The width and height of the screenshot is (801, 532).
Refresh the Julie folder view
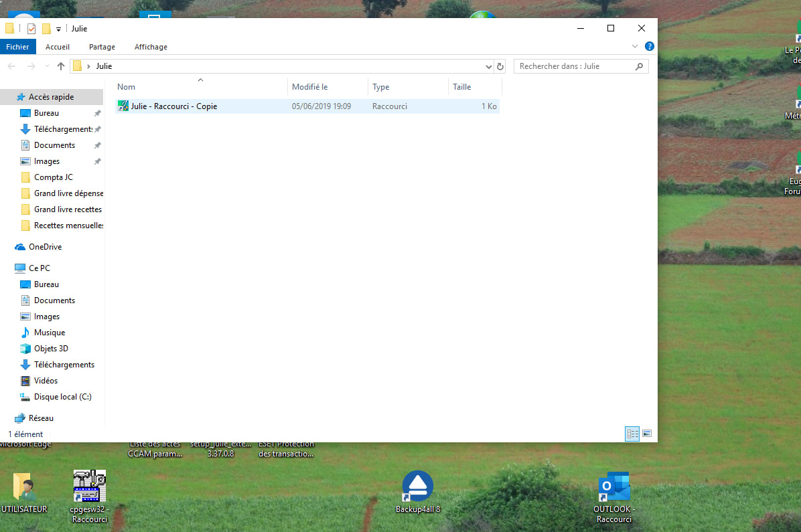[x=500, y=66]
